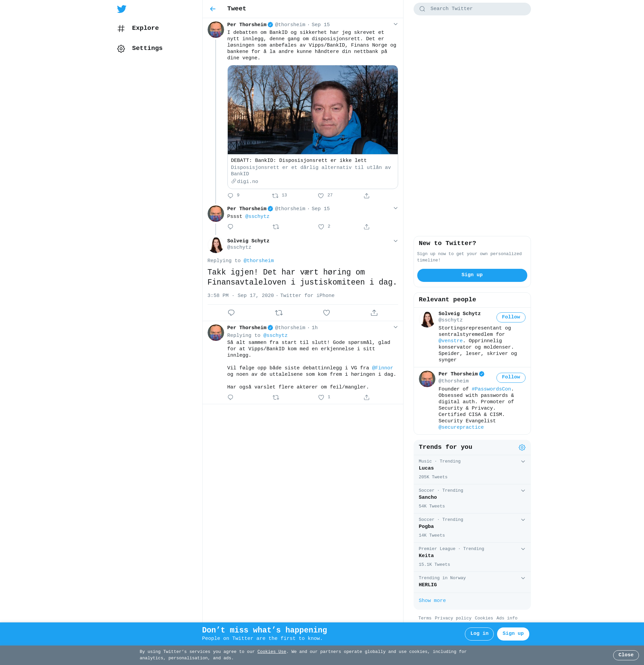Reply to the BankID disposisjonsrett tweet

[x=230, y=195]
